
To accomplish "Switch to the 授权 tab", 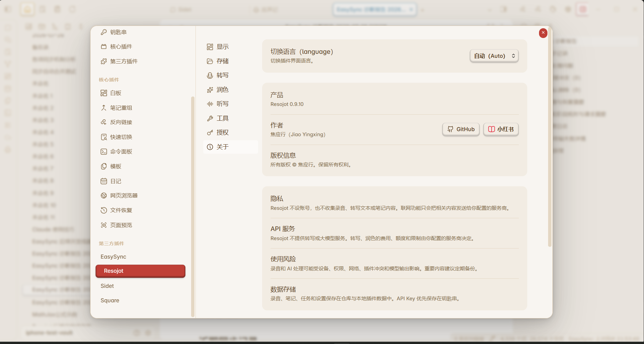I will pyautogui.click(x=230, y=132).
